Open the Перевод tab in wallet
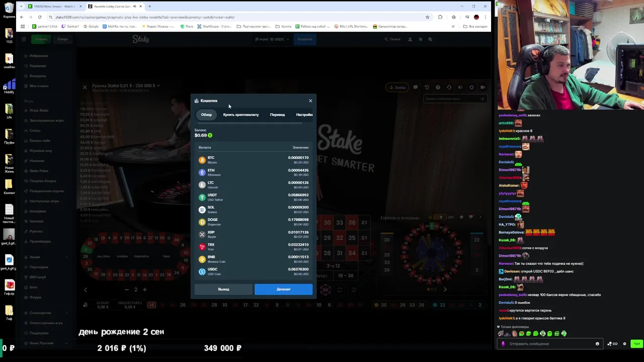Screen dimensions: 644x362 click(x=277, y=115)
